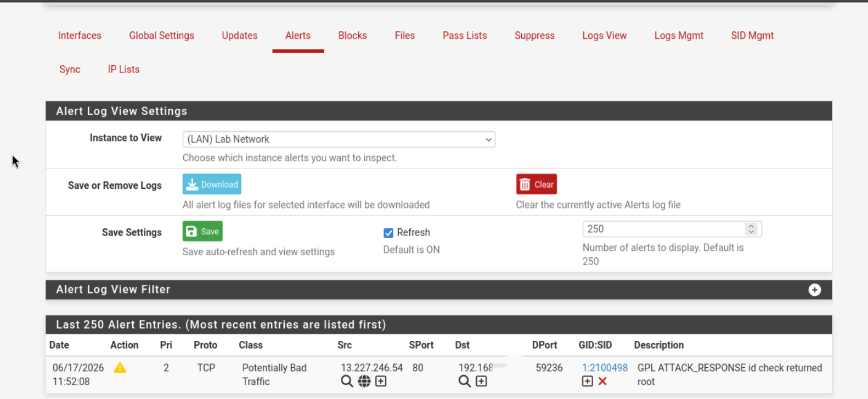Download alert log files

[212, 184]
